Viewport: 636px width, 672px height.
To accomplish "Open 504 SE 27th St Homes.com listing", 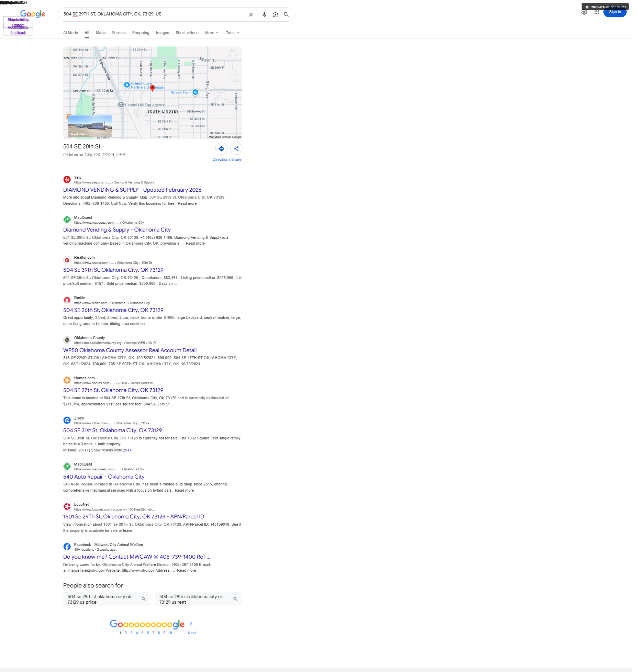I will (113, 390).
